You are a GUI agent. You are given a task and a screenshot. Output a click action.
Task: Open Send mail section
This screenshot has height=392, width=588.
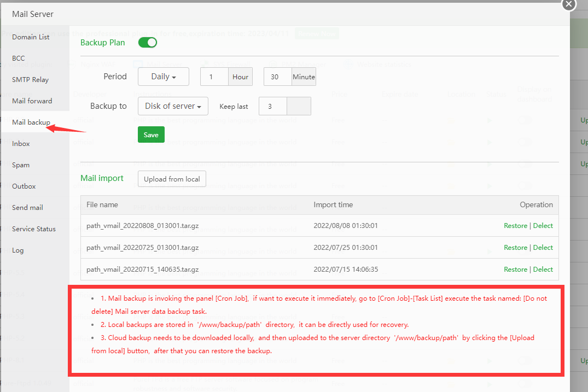[27, 208]
